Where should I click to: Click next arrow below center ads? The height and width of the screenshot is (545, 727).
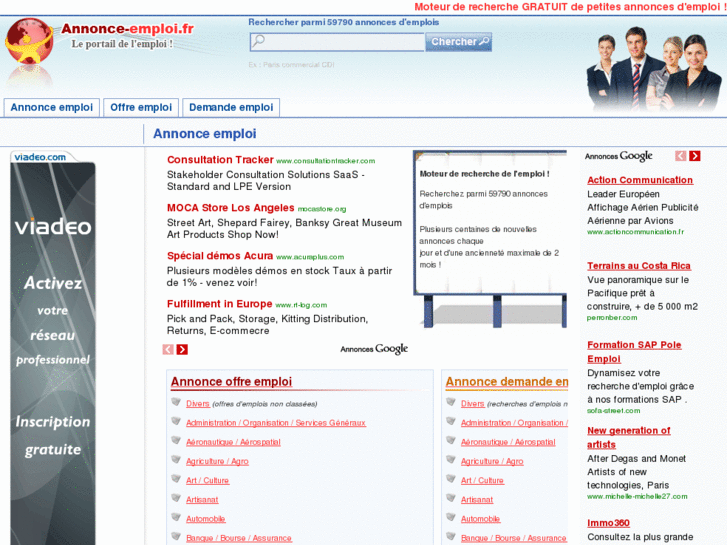tap(182, 349)
